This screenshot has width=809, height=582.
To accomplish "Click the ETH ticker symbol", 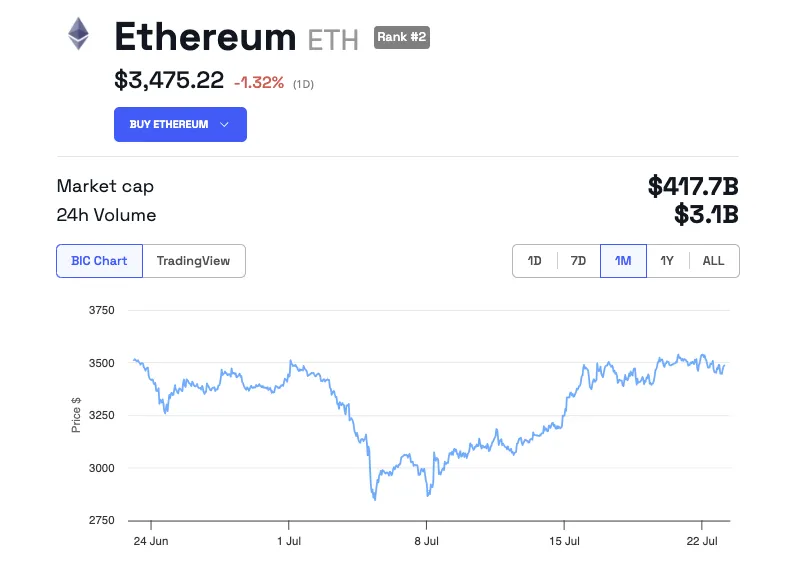I will tap(335, 39).
